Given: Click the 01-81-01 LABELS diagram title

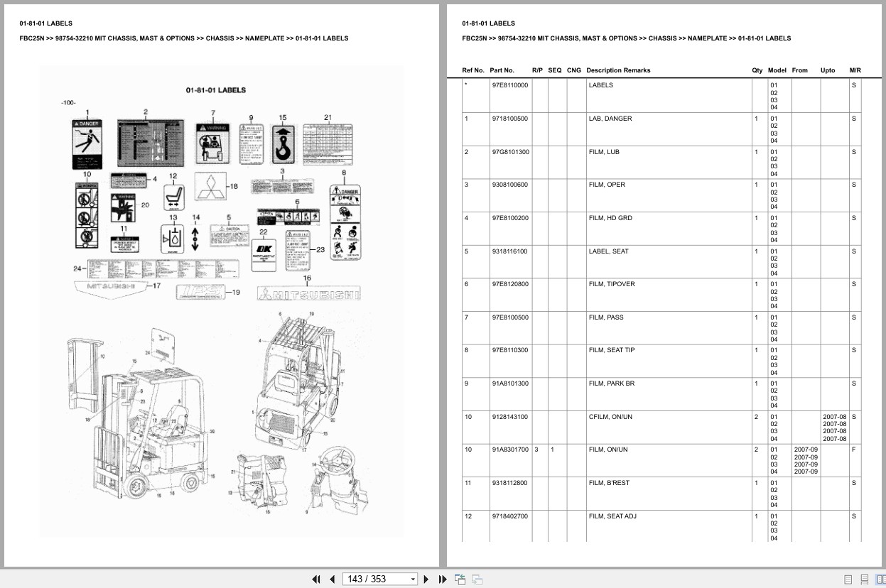Looking at the screenshot, I should pos(216,90).
